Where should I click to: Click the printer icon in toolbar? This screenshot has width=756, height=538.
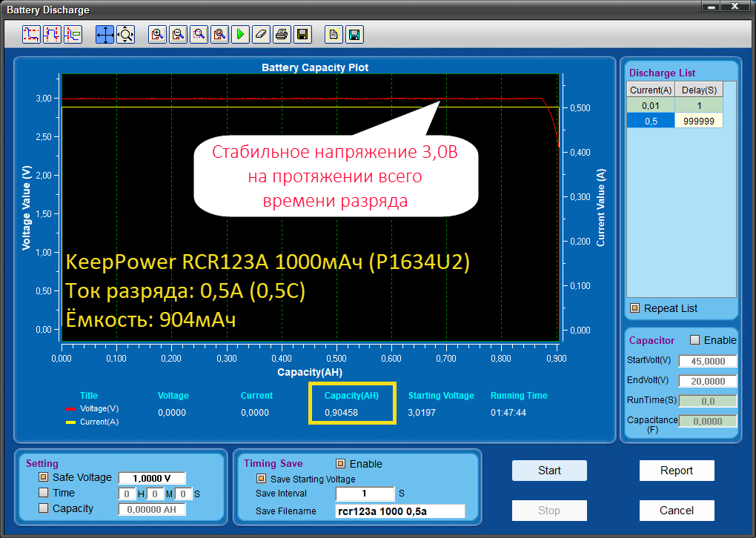coord(282,34)
